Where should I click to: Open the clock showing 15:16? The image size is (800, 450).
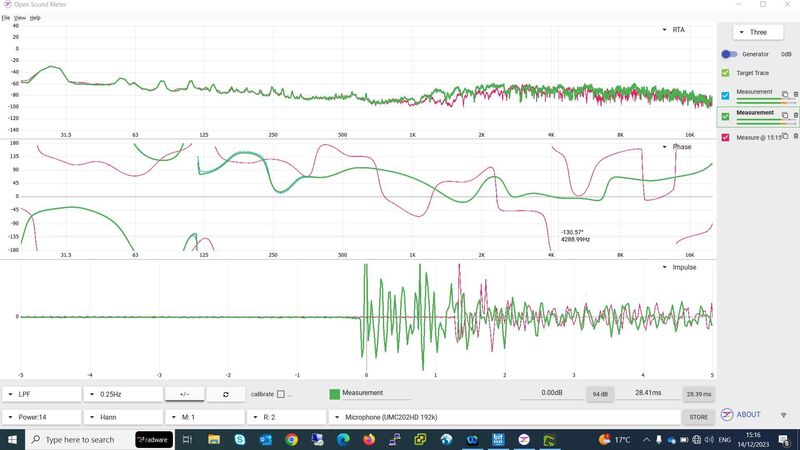tap(754, 439)
